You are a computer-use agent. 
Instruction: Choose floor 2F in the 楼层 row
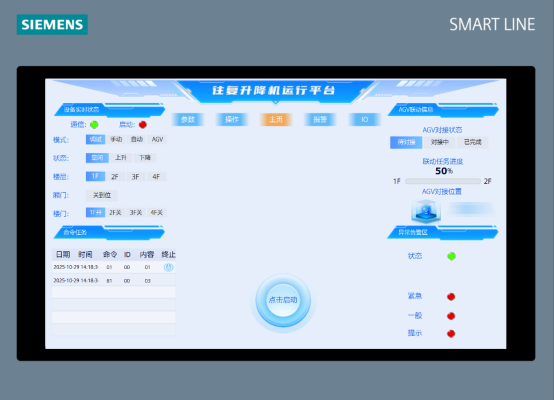coord(115,176)
